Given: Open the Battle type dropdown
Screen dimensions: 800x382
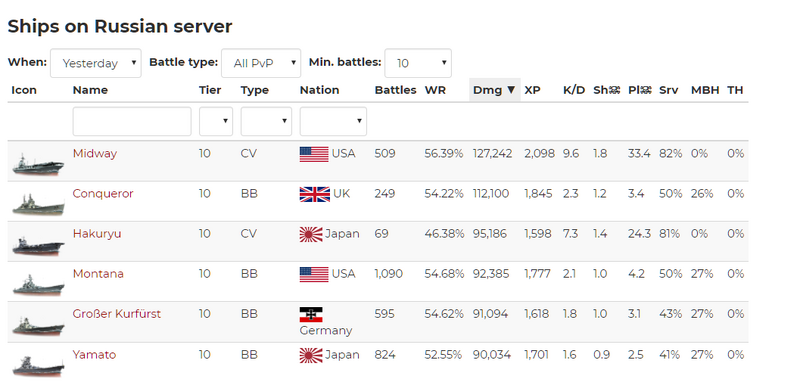Looking at the screenshot, I should coord(261,63).
